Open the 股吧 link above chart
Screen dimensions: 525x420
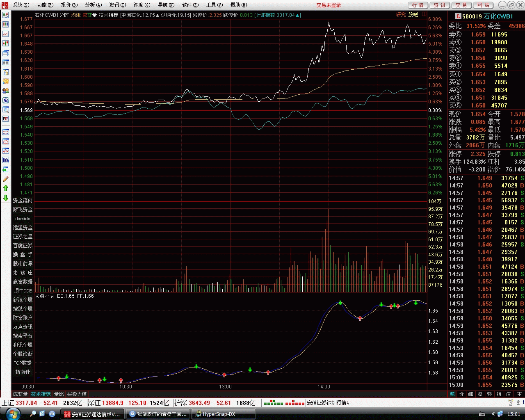413,15
